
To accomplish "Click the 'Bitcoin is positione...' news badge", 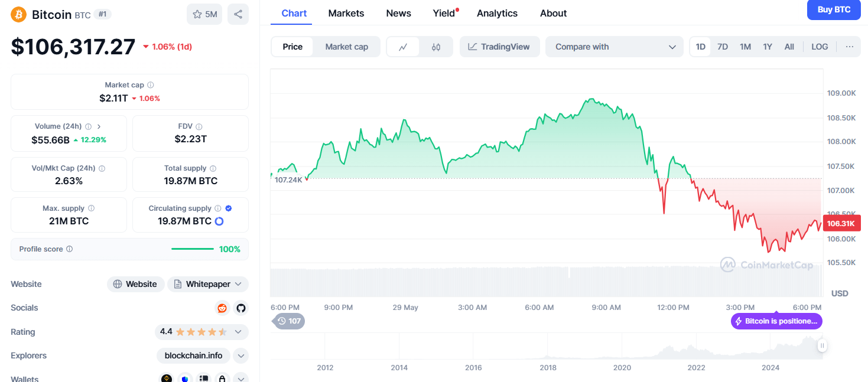I will 776,321.
